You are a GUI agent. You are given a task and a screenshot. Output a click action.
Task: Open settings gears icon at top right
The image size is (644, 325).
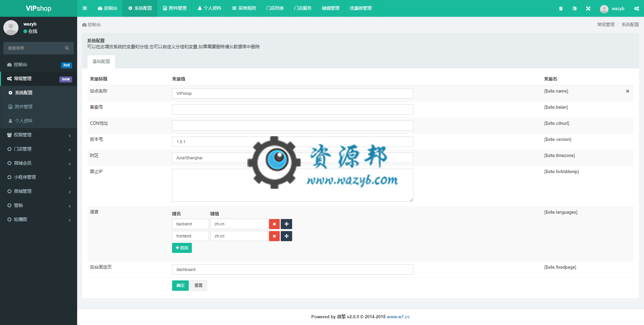click(x=637, y=8)
